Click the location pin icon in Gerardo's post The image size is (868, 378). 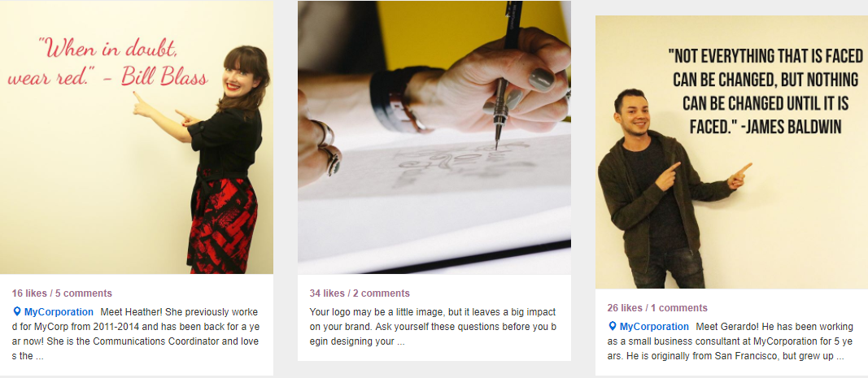coord(613,326)
